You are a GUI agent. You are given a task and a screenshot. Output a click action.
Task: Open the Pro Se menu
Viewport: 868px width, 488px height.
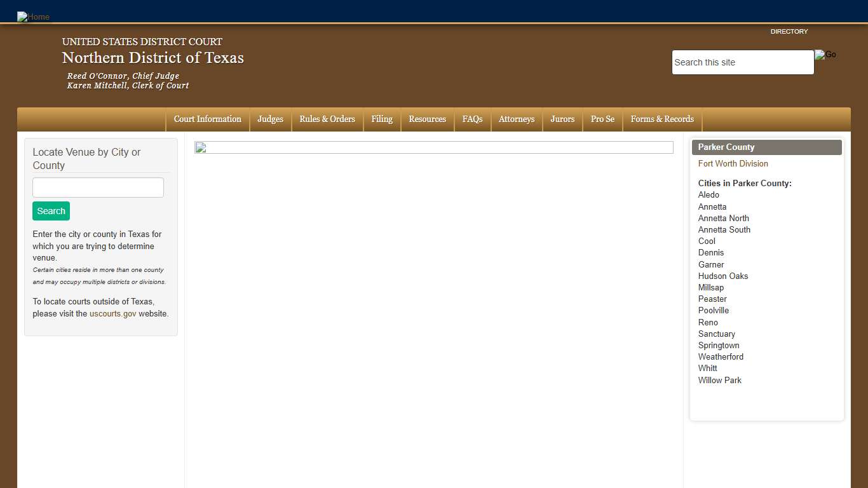(602, 119)
